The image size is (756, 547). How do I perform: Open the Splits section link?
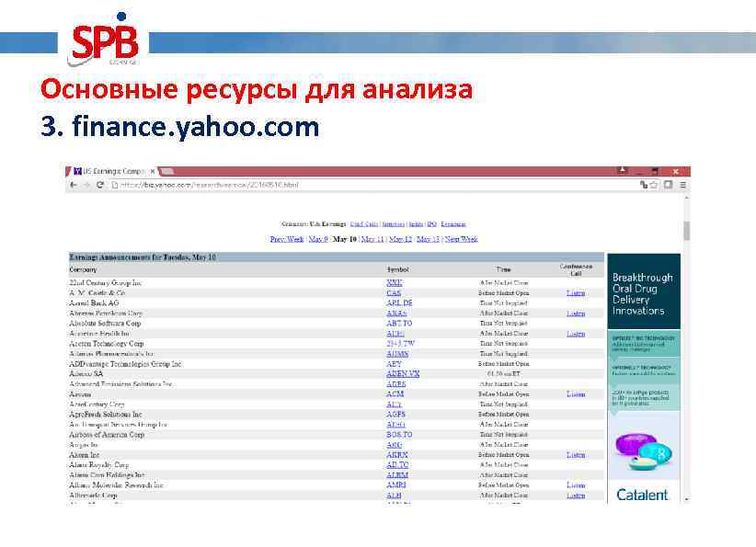click(x=415, y=223)
